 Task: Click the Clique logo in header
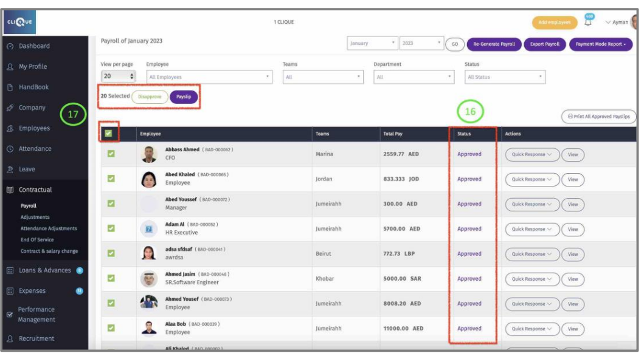pos(20,22)
